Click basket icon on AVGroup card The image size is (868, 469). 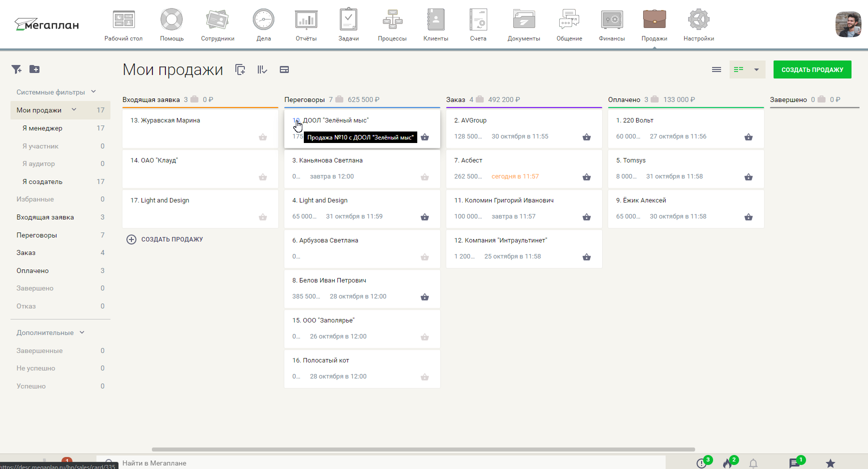587,137
